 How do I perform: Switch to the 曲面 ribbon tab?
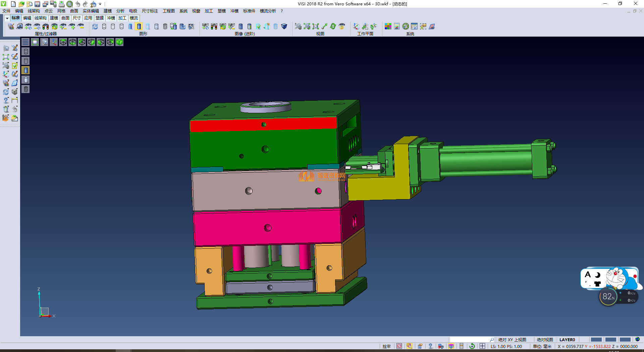(x=65, y=18)
